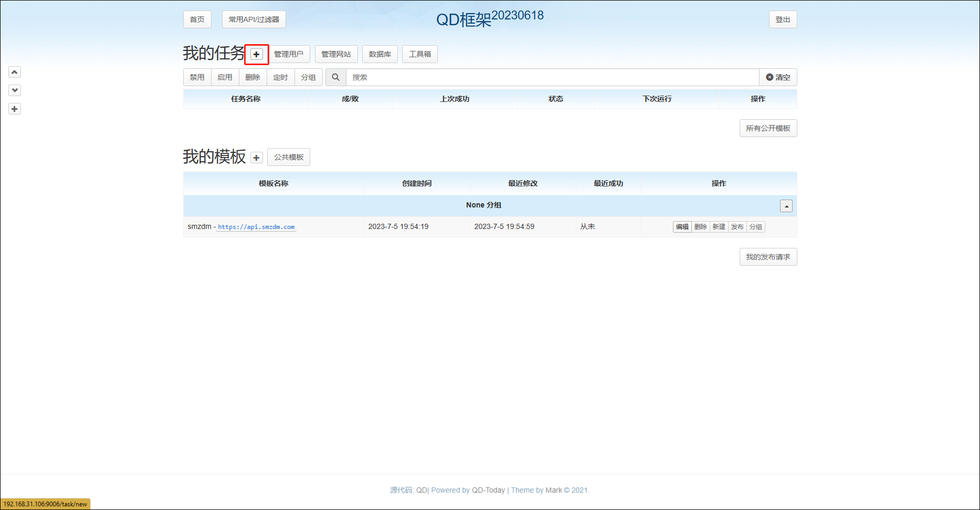Image resolution: width=980 pixels, height=510 pixels.
Task: Delete the smzdm template with 删除
Action: (x=700, y=227)
